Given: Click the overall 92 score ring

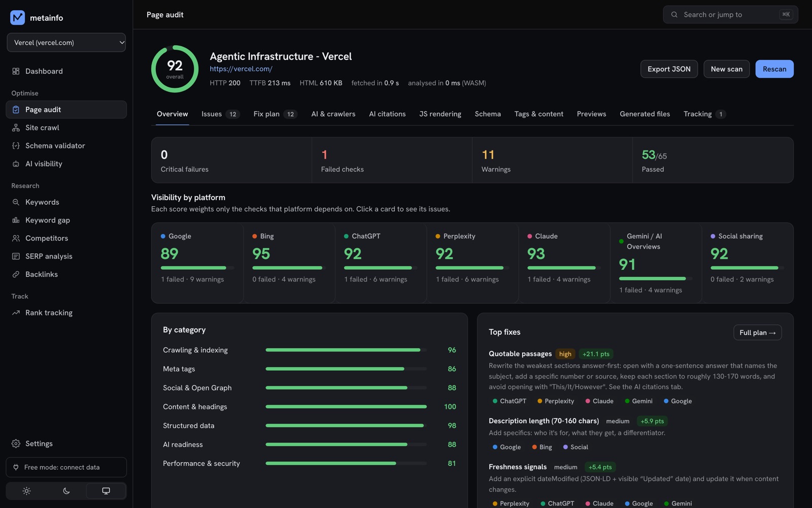Looking at the screenshot, I should [x=175, y=69].
